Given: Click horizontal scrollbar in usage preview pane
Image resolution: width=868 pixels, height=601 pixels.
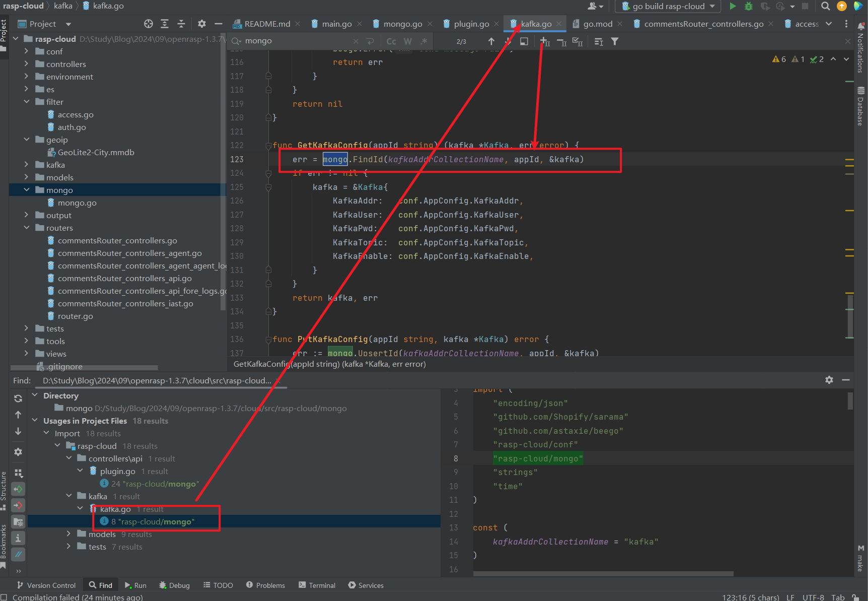Looking at the screenshot, I should 603,573.
